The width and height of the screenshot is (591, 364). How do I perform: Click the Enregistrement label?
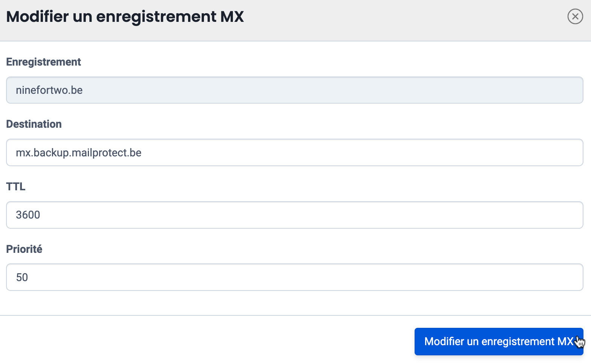click(43, 62)
